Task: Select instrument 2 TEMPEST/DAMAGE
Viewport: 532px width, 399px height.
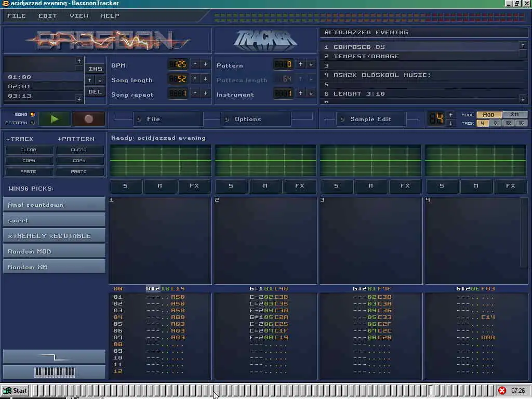Action: (420, 56)
